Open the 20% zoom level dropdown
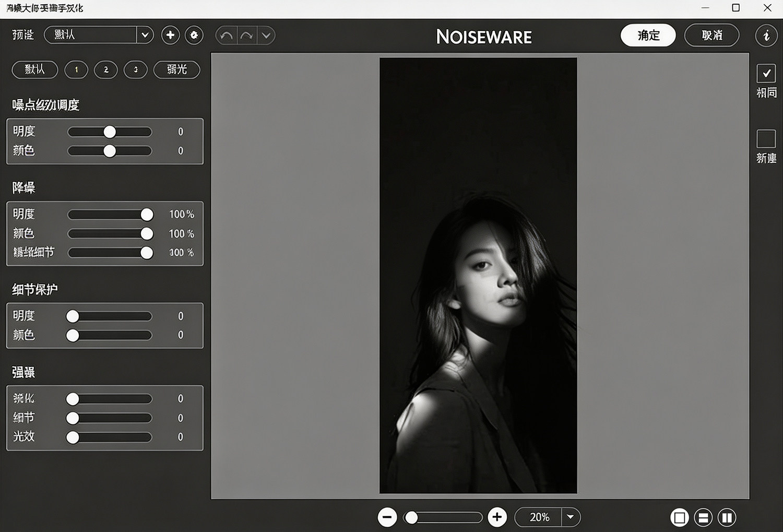The height and width of the screenshot is (532, 783). pyautogui.click(x=571, y=517)
